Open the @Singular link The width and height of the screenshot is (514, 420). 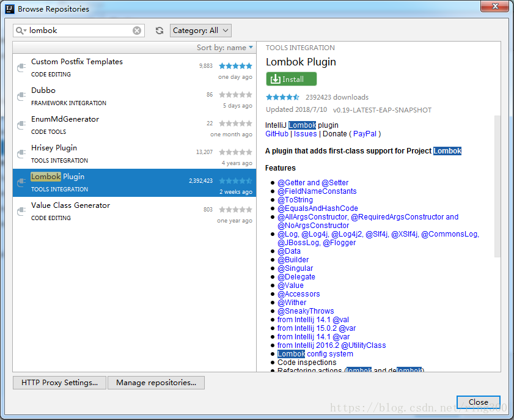pyautogui.click(x=295, y=268)
